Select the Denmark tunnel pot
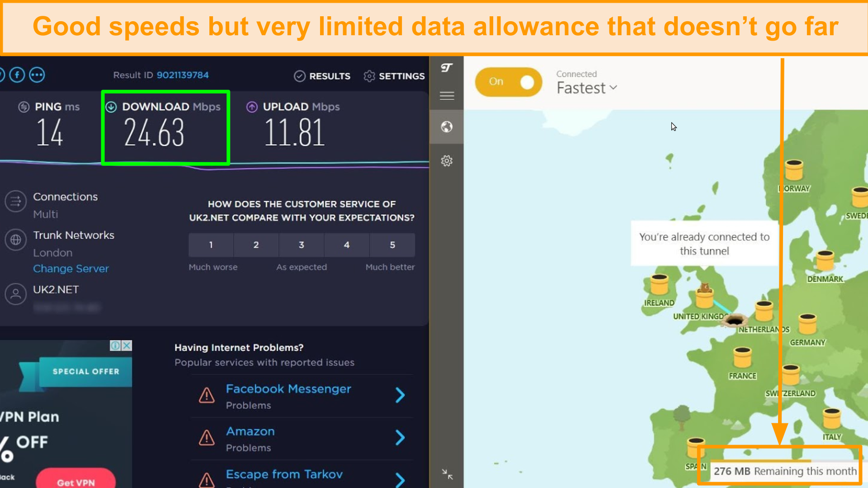 pos(825,261)
